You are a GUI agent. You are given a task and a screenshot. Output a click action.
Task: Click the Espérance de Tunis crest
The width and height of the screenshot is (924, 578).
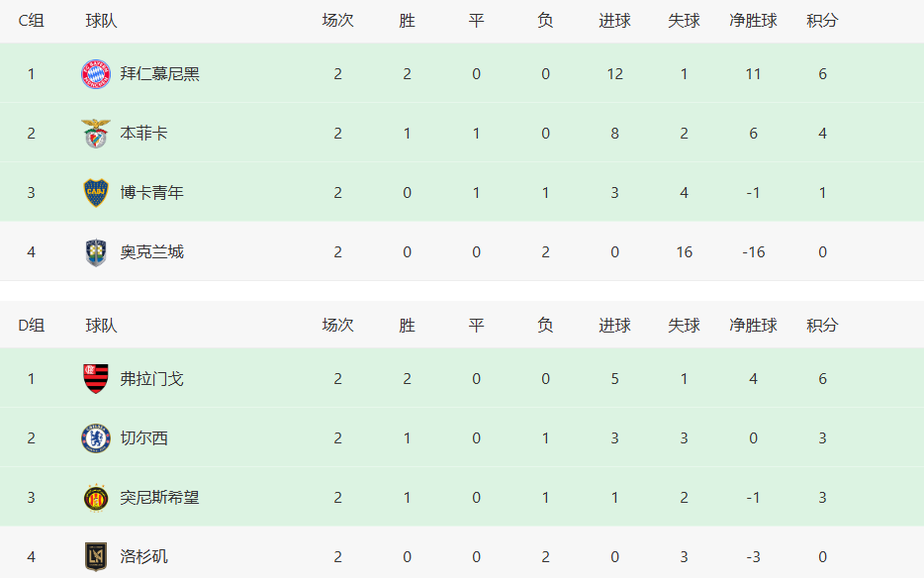pos(95,498)
